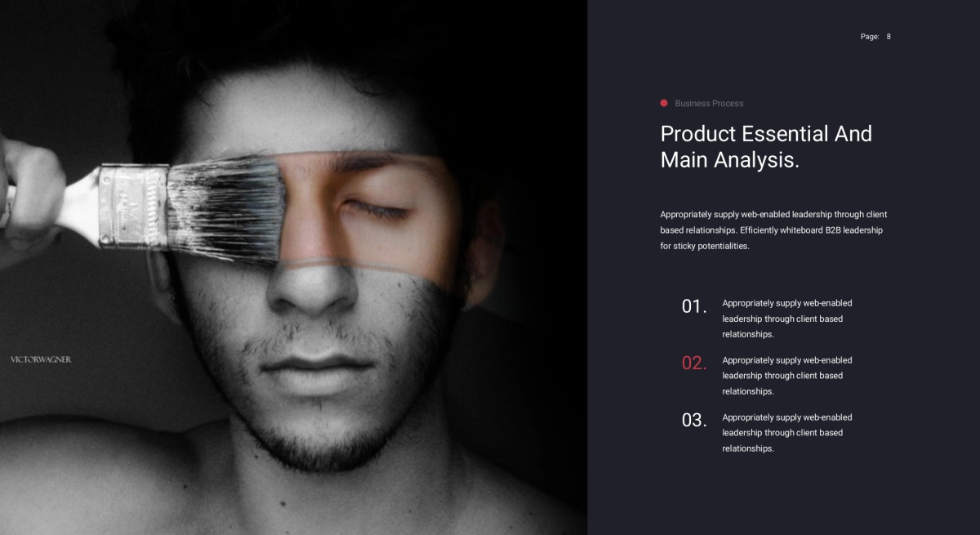This screenshot has width=980, height=535.
Task: Select the description text beside 01.
Action: [787, 319]
